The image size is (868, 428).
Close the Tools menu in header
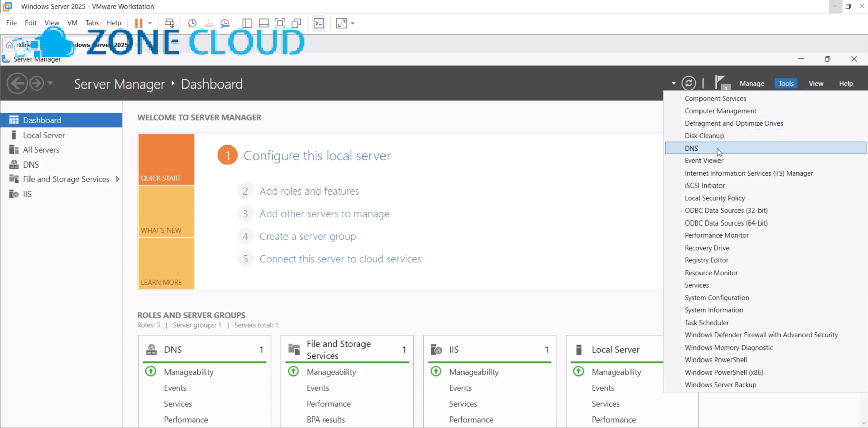coord(786,83)
